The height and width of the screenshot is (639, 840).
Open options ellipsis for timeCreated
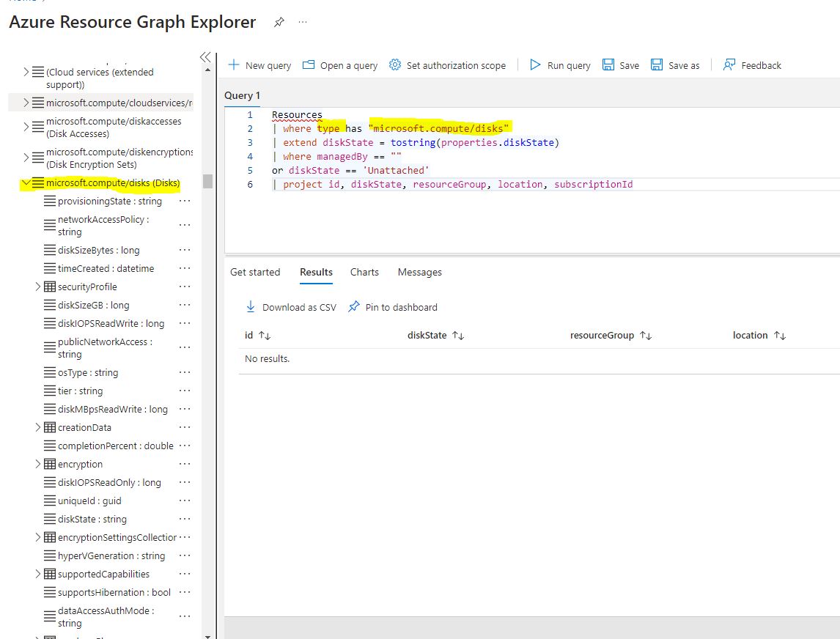pyautogui.click(x=185, y=267)
